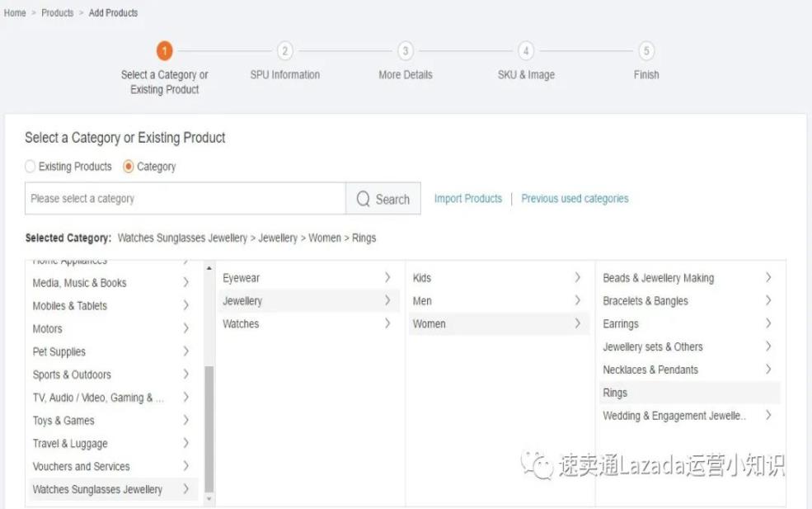812x509 pixels.
Task: Click step 2 SPU Information circle icon
Action: pos(285,51)
